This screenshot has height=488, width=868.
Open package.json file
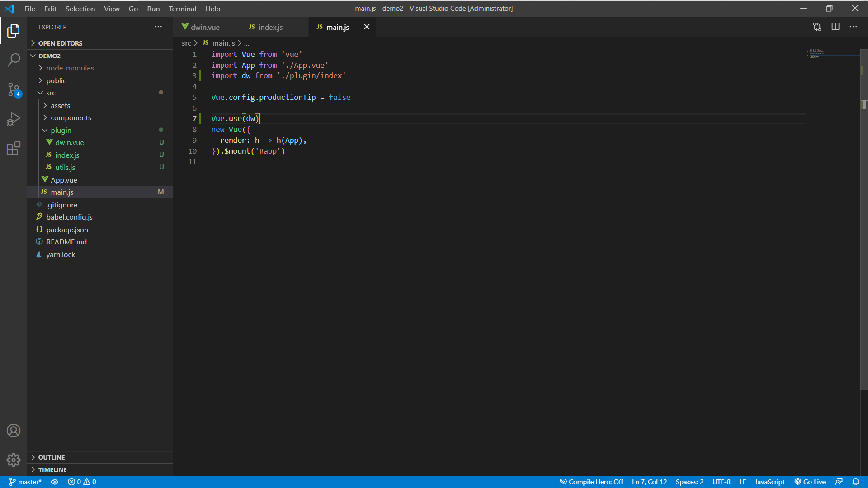click(100, 230)
